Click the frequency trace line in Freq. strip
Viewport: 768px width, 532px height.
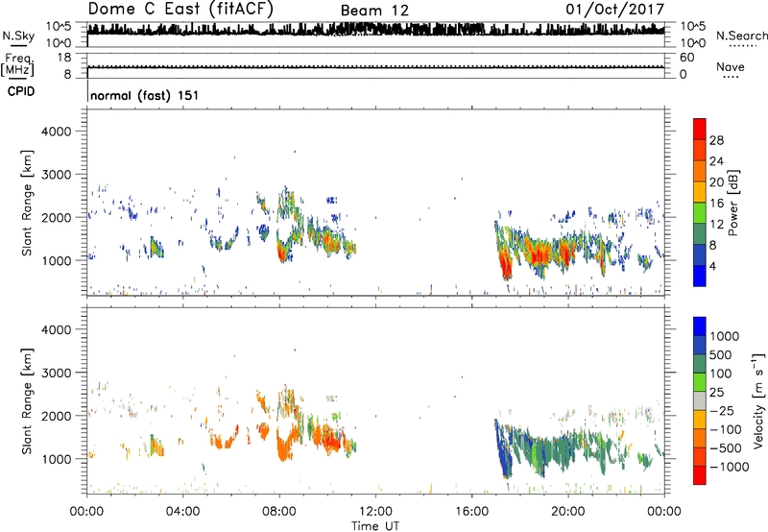pyautogui.click(x=375, y=67)
